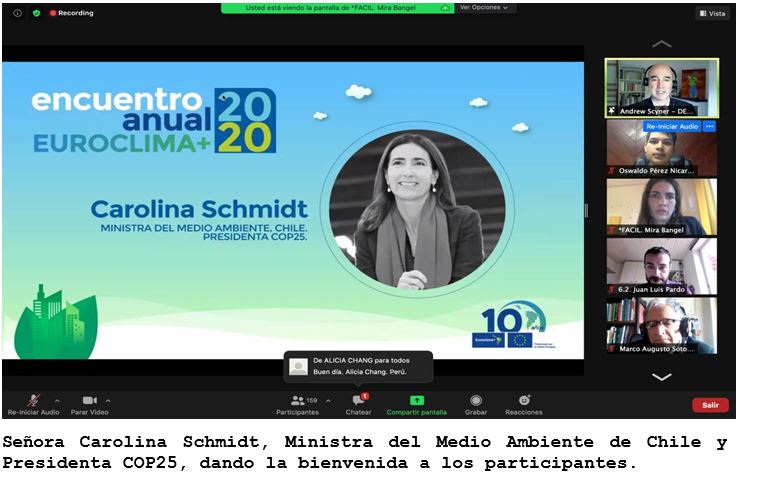This screenshot has width=768, height=487.
Task: Click the Re-Iniciar Audio microphone icon
Action: (x=33, y=400)
